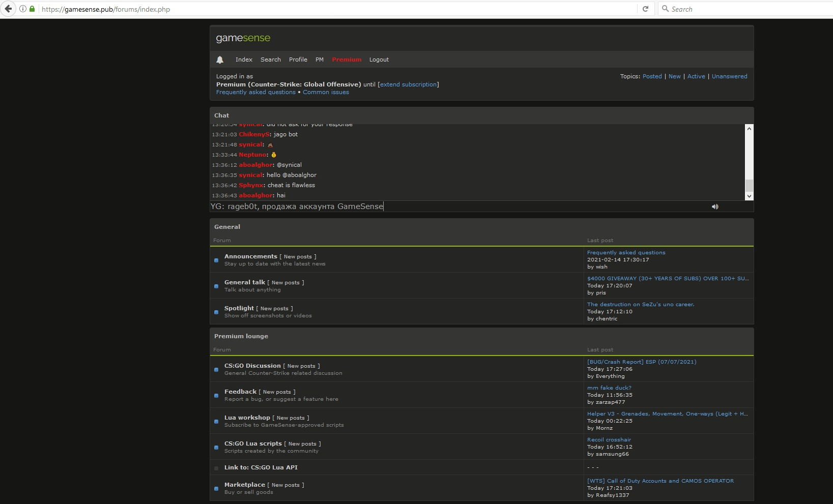Click the chat message input field

pos(458,206)
